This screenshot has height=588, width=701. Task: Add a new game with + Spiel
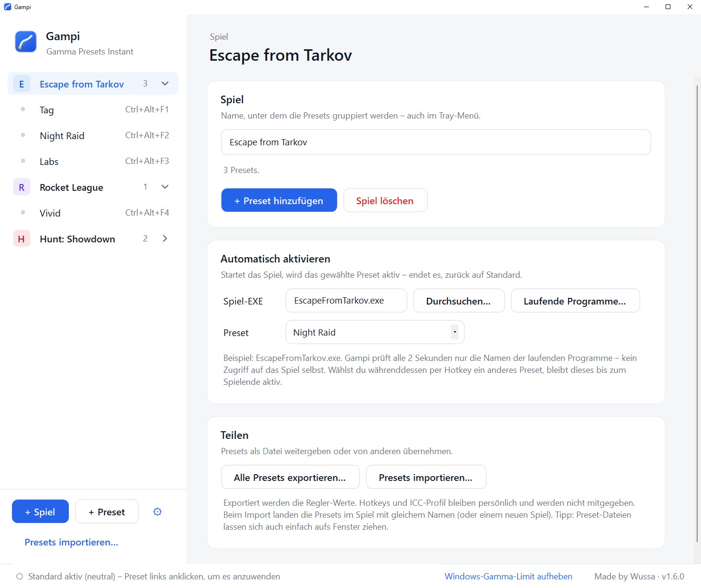(x=40, y=512)
